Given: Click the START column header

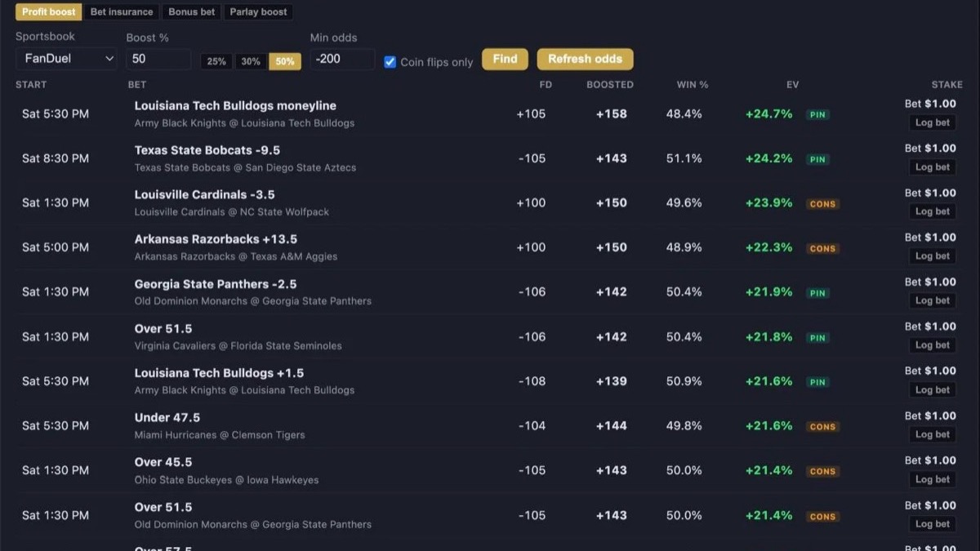Looking at the screenshot, I should point(31,85).
